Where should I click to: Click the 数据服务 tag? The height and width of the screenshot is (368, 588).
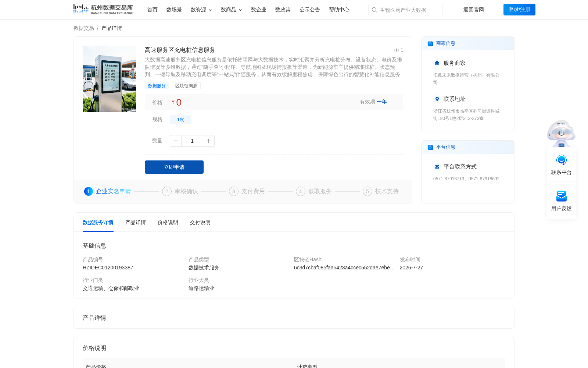[157, 86]
